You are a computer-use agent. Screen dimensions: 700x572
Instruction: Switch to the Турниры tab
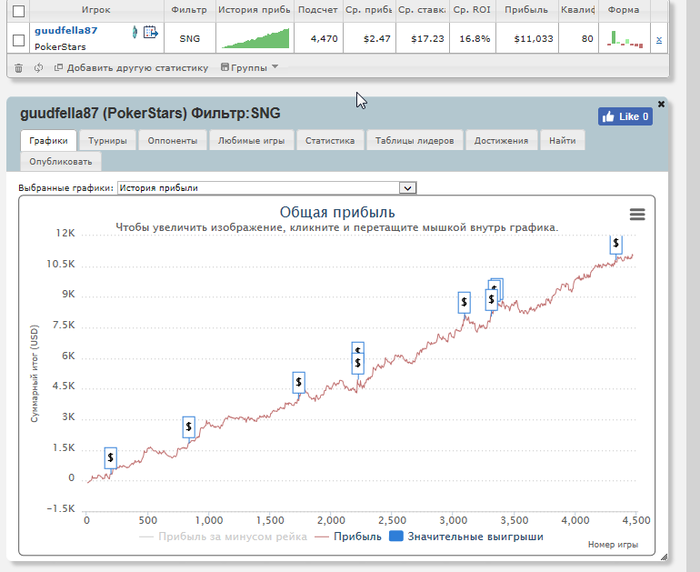(x=108, y=141)
